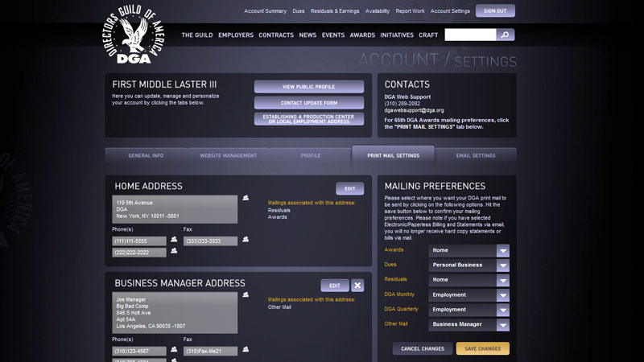Image resolution: width=644 pixels, height=362 pixels.
Task: Open the DGA Monthly dropdown
Action: click(x=503, y=294)
